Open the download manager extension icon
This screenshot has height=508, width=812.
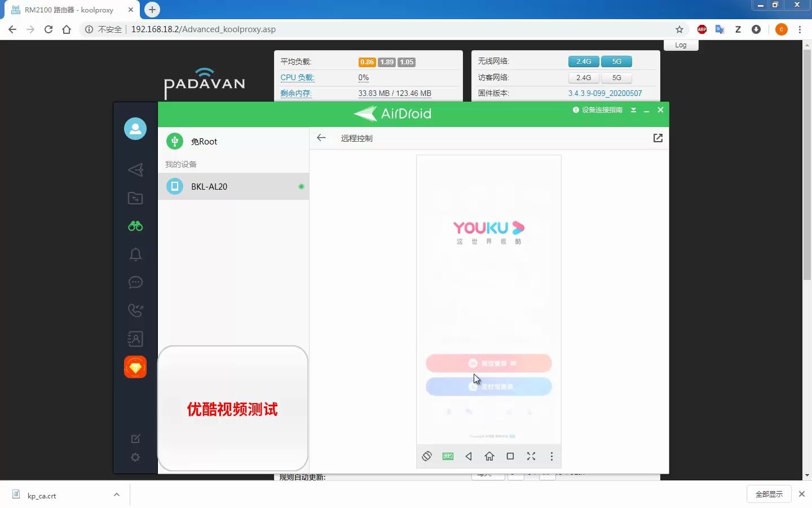coord(756,29)
